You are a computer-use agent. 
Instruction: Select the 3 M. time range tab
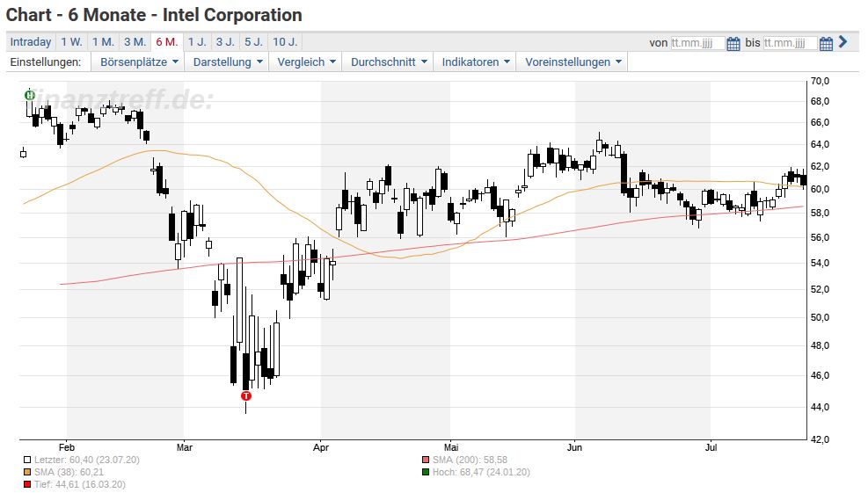click(x=135, y=42)
